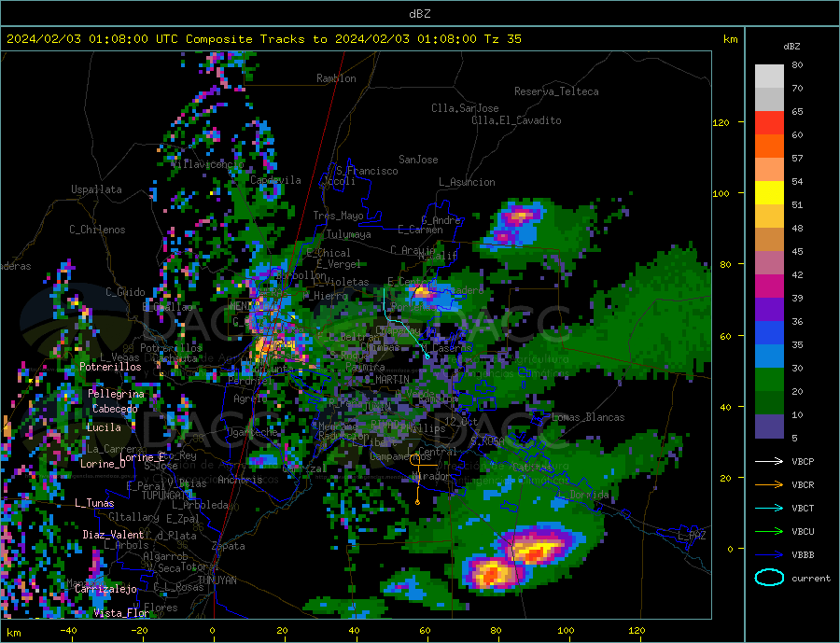Click the cyan 'current' ellipse legend icon
Image resolution: width=840 pixels, height=643 pixels.
769,578
